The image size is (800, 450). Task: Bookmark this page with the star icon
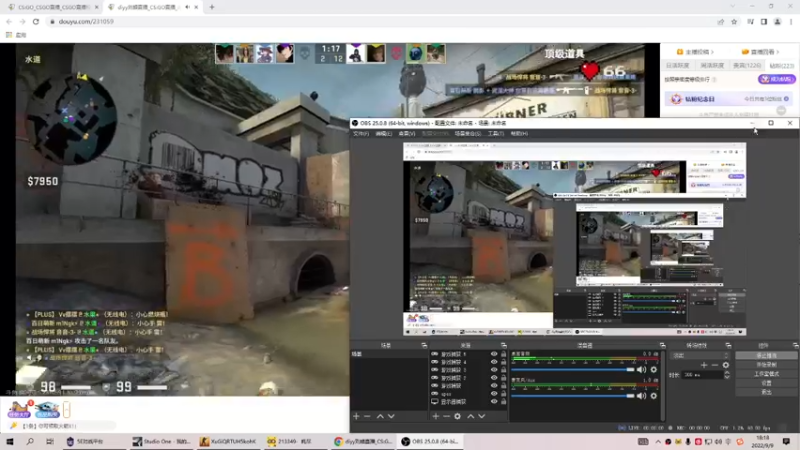click(734, 21)
